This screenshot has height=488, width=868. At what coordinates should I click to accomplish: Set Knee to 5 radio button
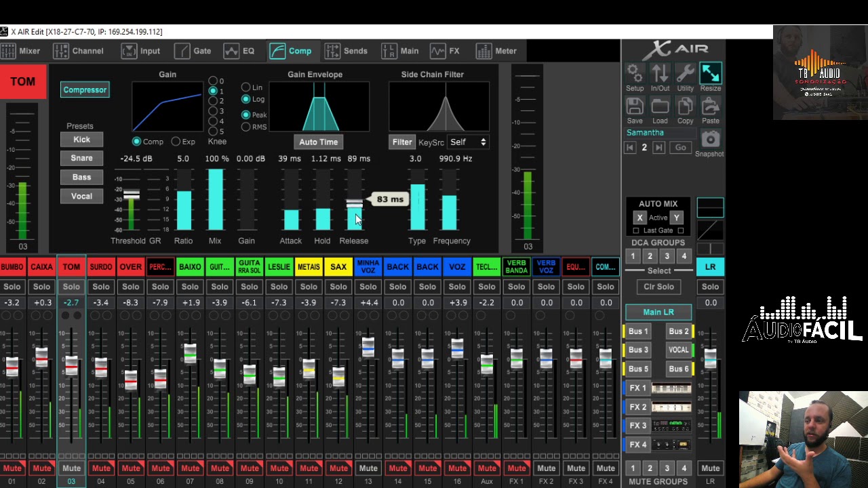(213, 131)
